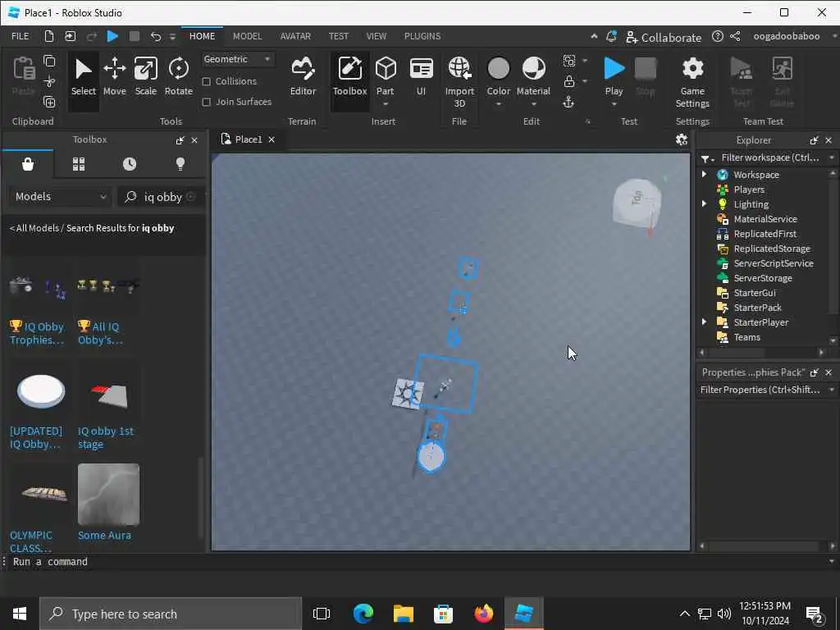
Task: Expand the StarterPlayer tree node
Action: (704, 322)
